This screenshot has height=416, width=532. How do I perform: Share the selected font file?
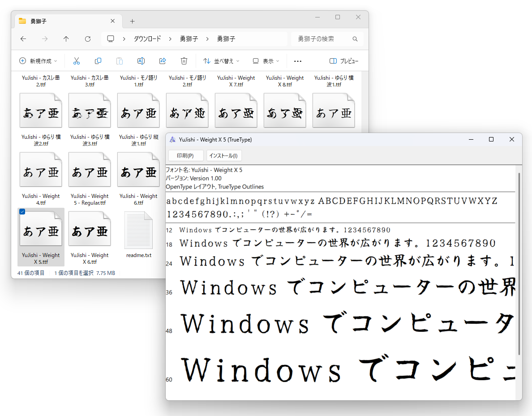[163, 61]
